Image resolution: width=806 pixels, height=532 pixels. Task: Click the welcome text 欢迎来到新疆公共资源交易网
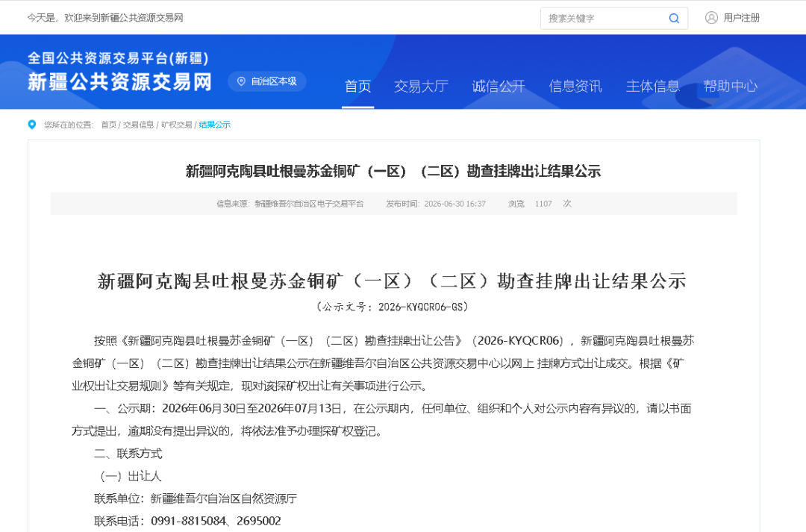[x=124, y=18]
